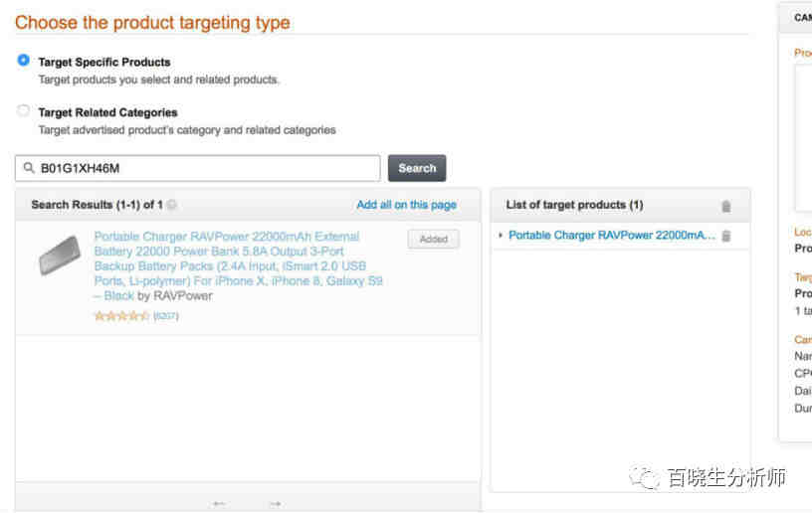Viewport: 812px width, 513px height.
Task: Go to next results page arrow
Action: (275, 503)
